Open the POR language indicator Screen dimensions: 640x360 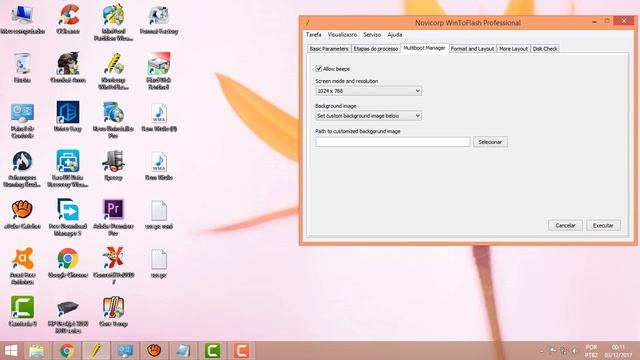click(591, 351)
